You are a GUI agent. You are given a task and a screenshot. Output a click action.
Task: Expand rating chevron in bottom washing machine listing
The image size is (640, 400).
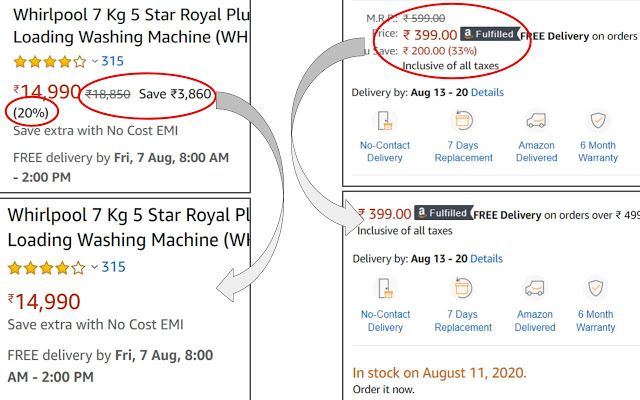coord(94,267)
